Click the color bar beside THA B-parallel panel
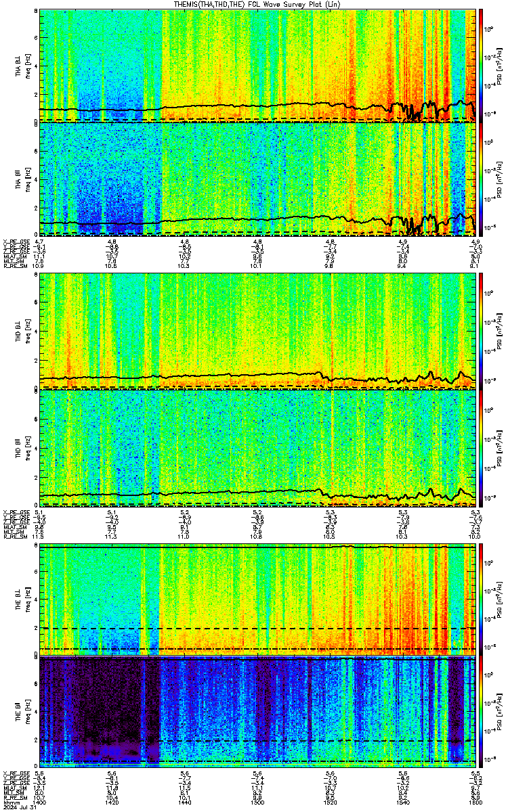 pyautogui.click(x=481, y=179)
